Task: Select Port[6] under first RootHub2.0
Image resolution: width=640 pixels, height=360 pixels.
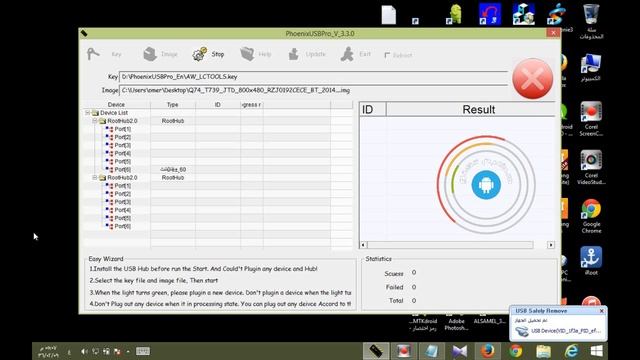Action: pos(122,169)
